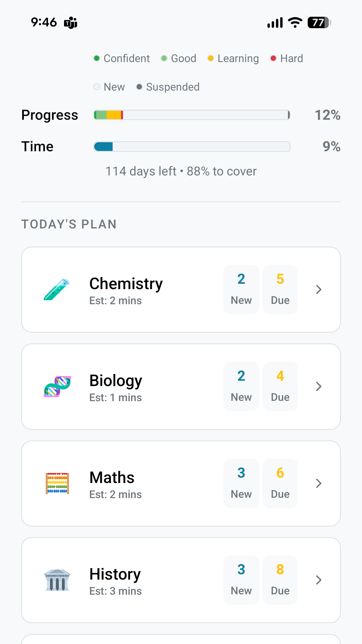Screen dimensions: 362x644
Task: Expand the History row chevron
Action: point(319,580)
